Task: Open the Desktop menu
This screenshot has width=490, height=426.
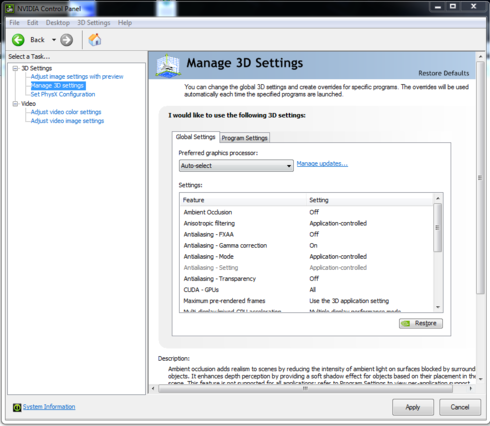Action: [58, 23]
